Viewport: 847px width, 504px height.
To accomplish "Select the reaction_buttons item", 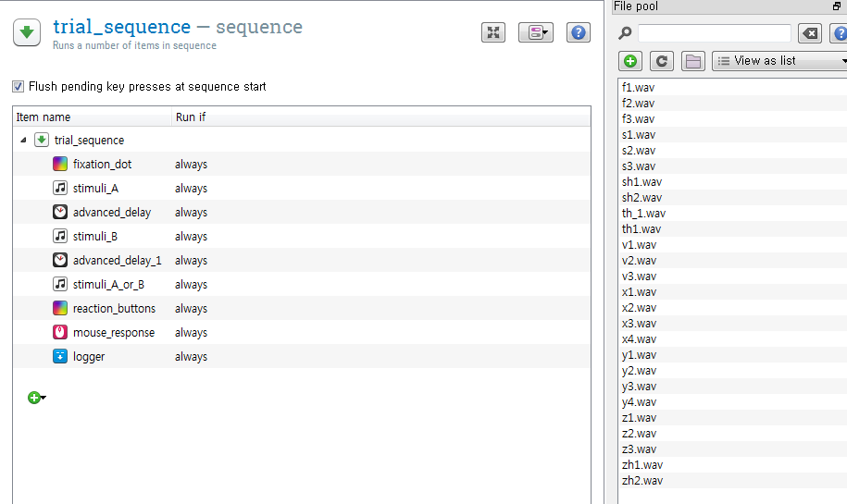I will tap(114, 308).
